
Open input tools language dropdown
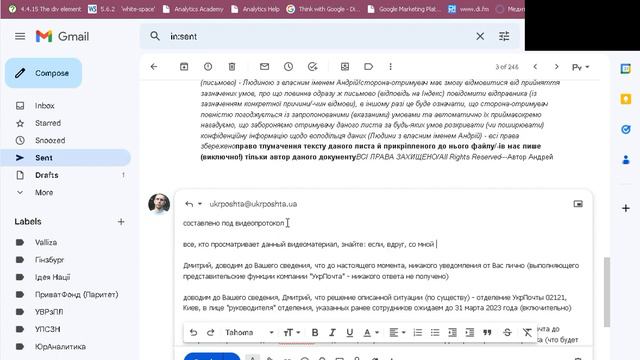(x=580, y=67)
